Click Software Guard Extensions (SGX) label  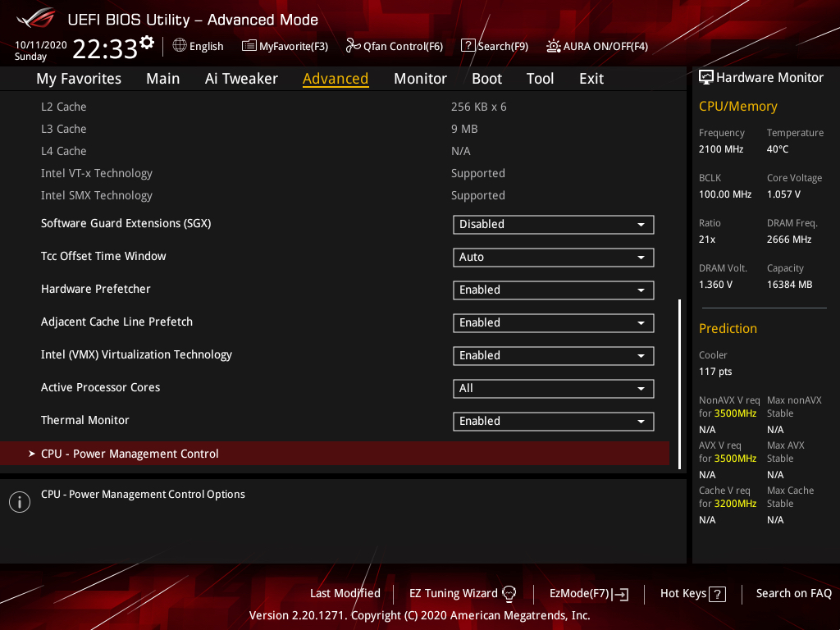point(126,223)
